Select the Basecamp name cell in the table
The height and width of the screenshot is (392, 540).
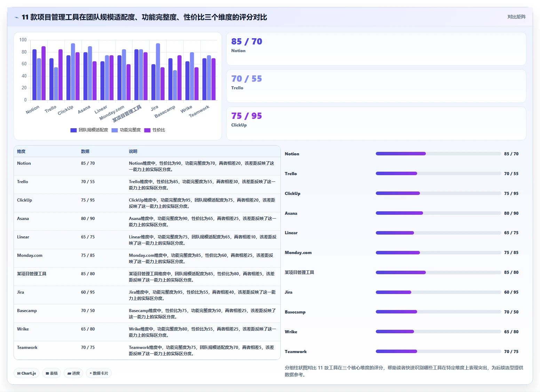pyautogui.click(x=46, y=313)
